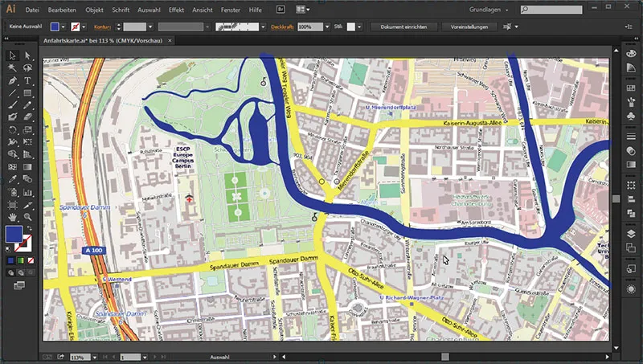Select the Rectangle tool
Screen dimensions: 643x364
coord(27,92)
